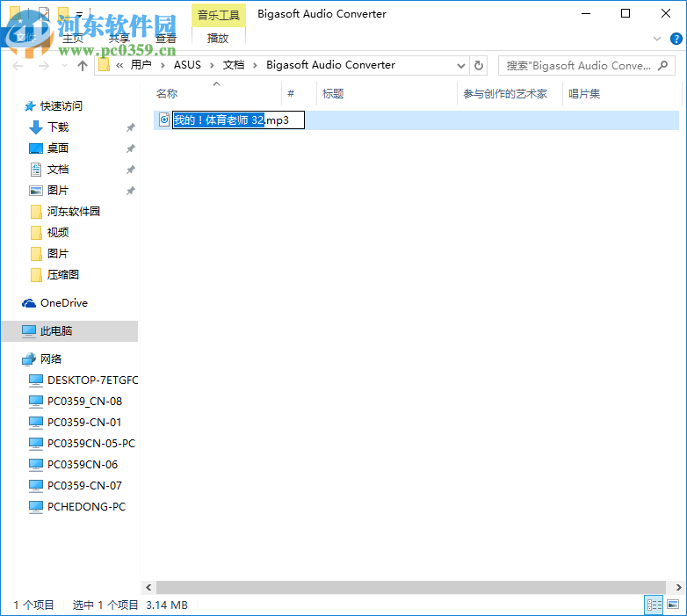Click the scroll right arrow
The image size is (687, 616).
678,587
